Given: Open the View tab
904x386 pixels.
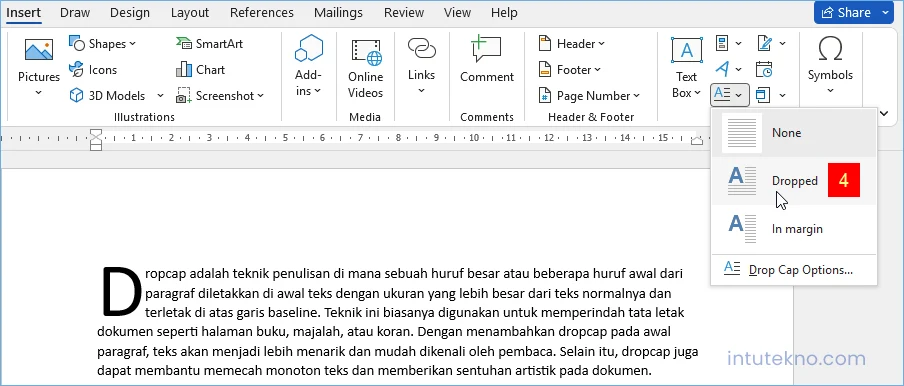Looking at the screenshot, I should pos(457,13).
